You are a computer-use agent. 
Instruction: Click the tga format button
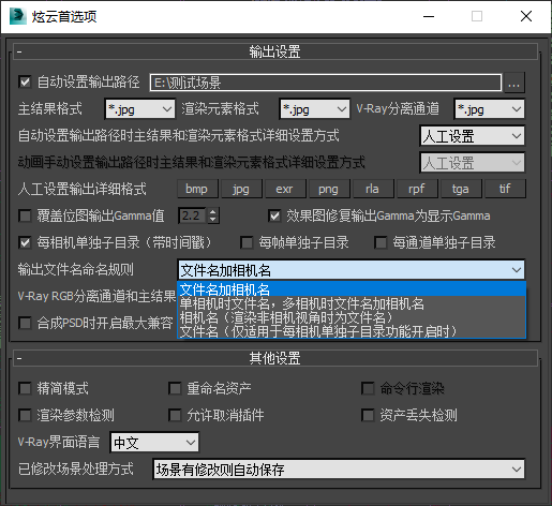pos(461,189)
